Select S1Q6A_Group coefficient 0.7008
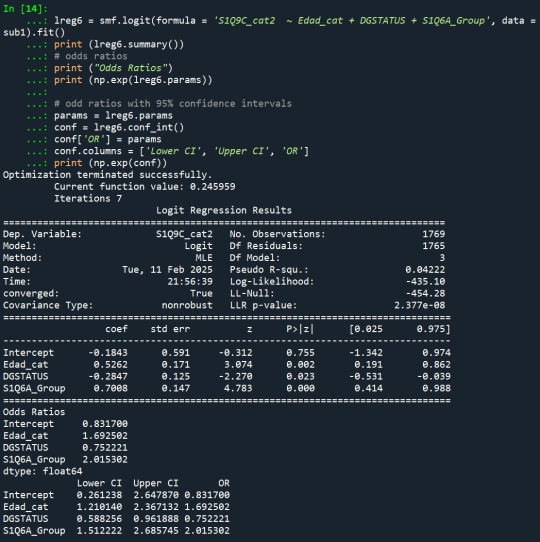This screenshot has height=542, width=540. [111, 388]
